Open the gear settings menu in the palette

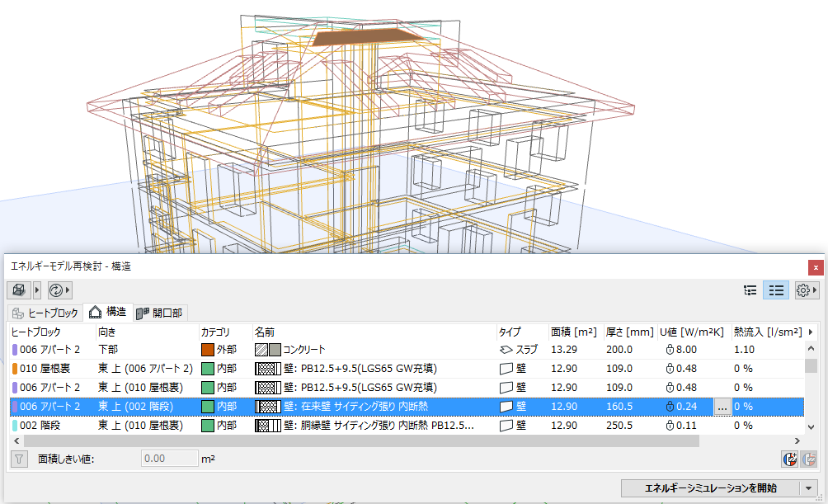tap(807, 290)
